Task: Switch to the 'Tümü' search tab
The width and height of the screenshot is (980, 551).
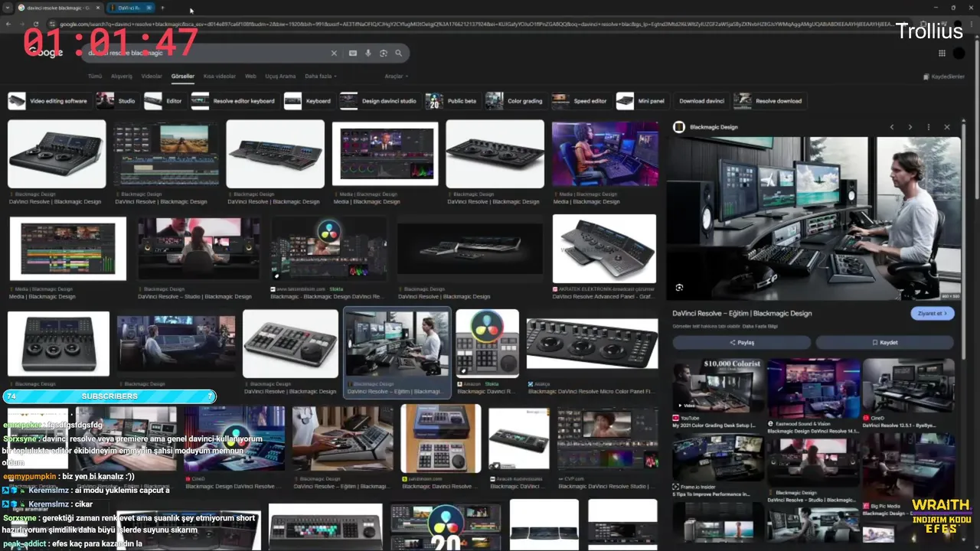Action: tap(95, 77)
